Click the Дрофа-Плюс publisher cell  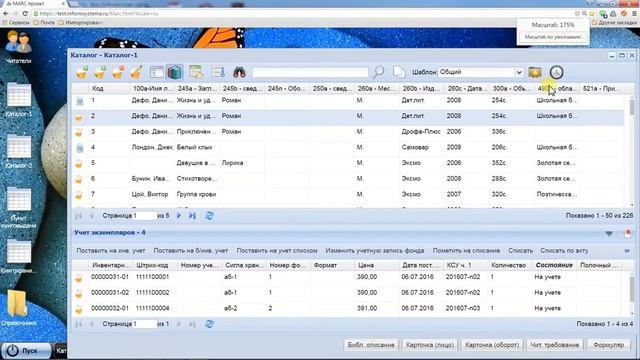pyautogui.click(x=421, y=131)
